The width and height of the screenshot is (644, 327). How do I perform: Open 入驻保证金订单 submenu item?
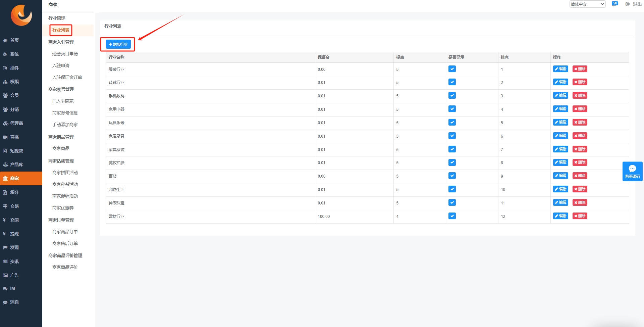(x=67, y=77)
